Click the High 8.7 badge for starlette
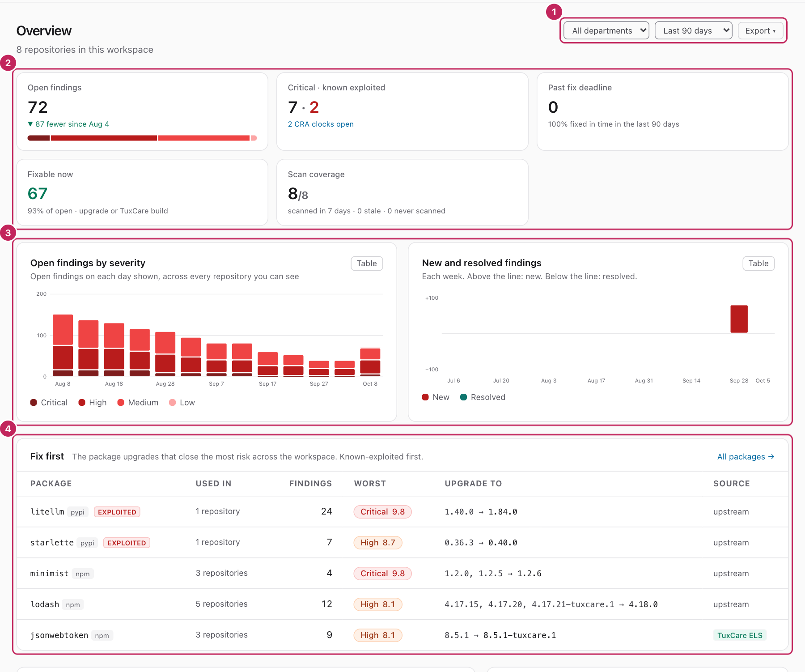 pos(378,542)
